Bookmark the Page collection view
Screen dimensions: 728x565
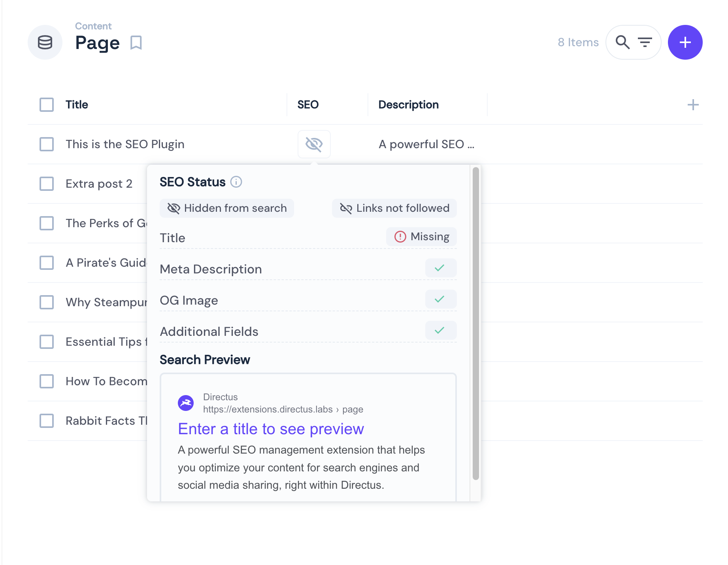(x=136, y=43)
